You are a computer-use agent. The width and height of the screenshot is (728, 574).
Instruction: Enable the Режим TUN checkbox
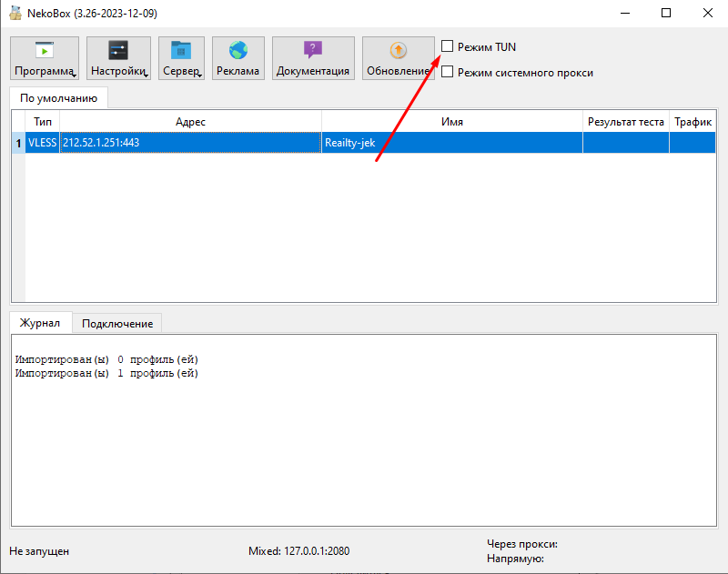coord(447,46)
